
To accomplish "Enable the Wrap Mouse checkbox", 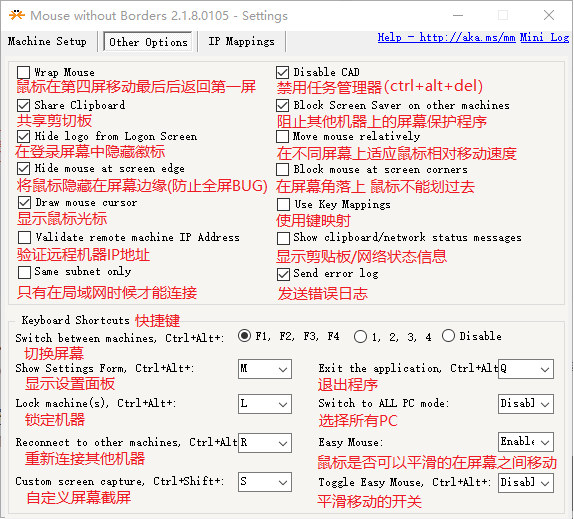I will [23, 72].
